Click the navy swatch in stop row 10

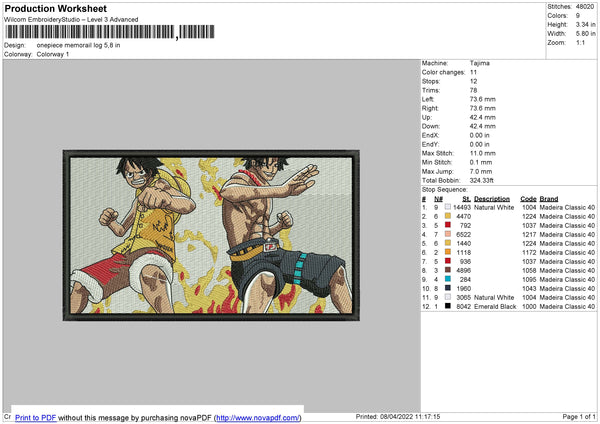[x=448, y=288]
